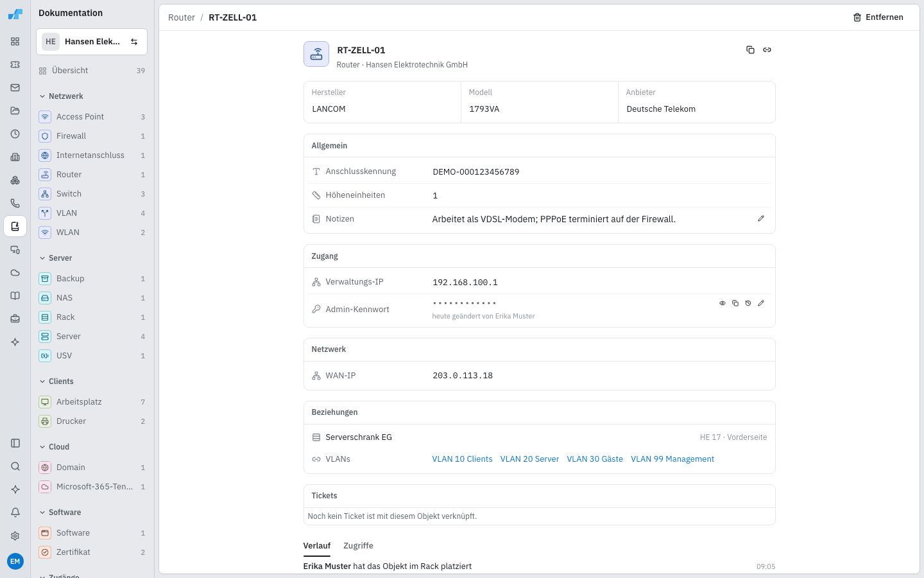The height and width of the screenshot is (578, 924).
Task: Open the Zertifikat category
Action: (92, 552)
